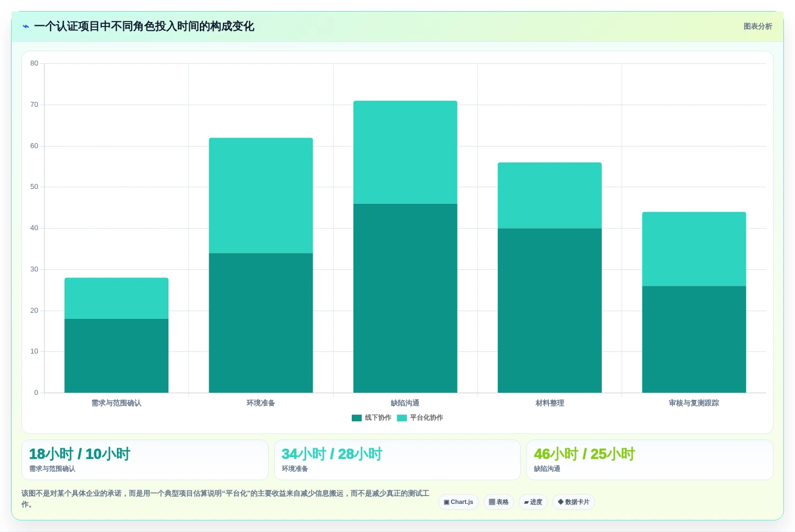Click the 缺陷沟通 x-axis label
Screen dimensions: 795x532
click(x=405, y=403)
